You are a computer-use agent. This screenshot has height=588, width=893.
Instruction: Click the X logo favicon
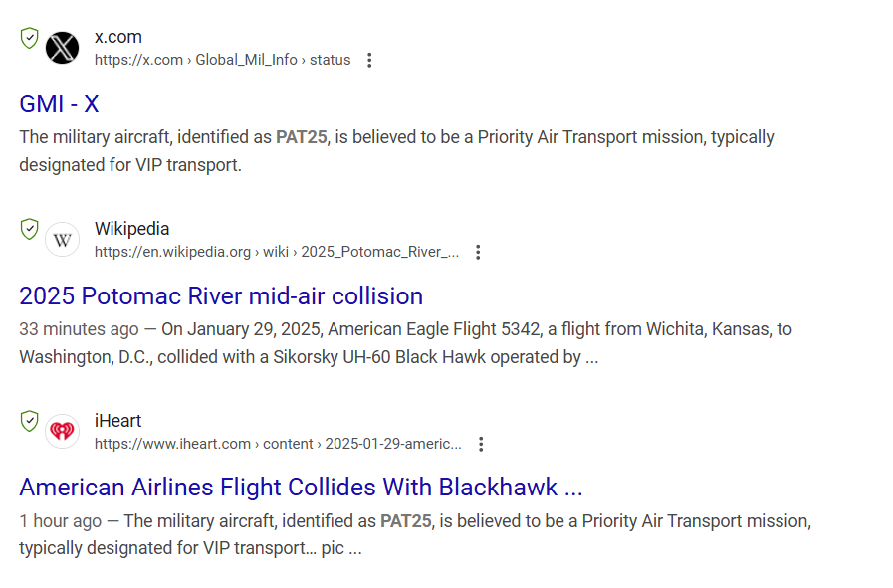(62, 48)
